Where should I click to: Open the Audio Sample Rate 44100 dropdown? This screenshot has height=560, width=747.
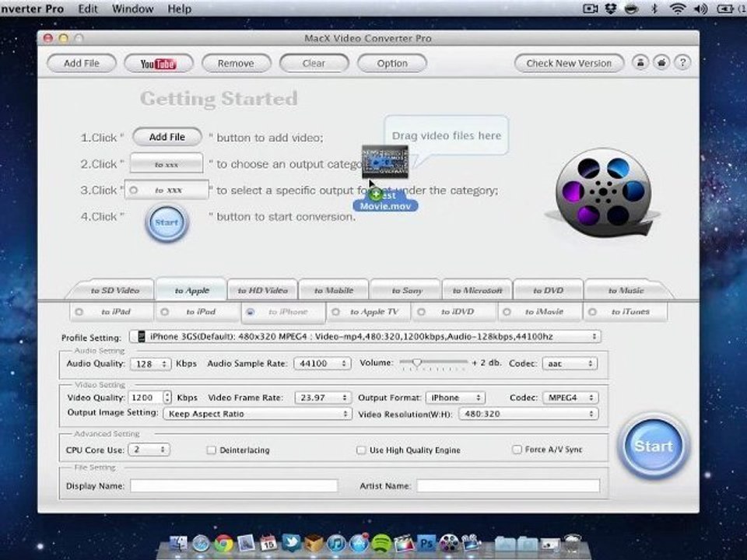click(322, 363)
